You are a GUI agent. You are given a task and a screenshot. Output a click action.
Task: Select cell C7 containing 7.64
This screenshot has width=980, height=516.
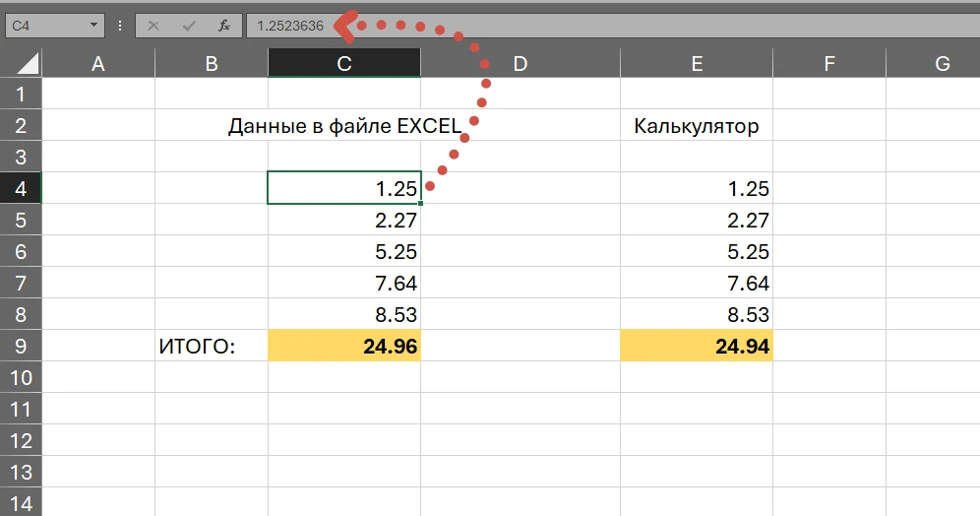point(344,283)
